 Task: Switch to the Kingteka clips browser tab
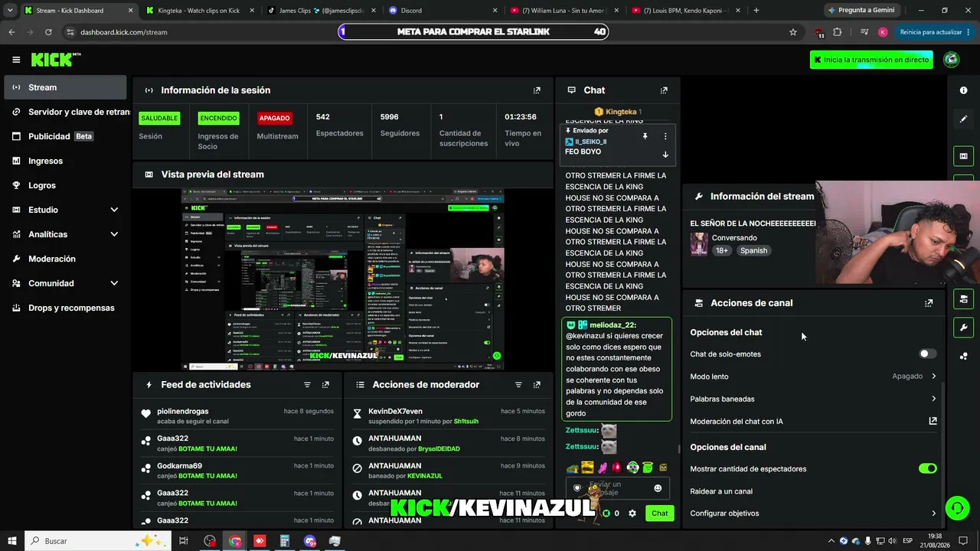[198, 11]
